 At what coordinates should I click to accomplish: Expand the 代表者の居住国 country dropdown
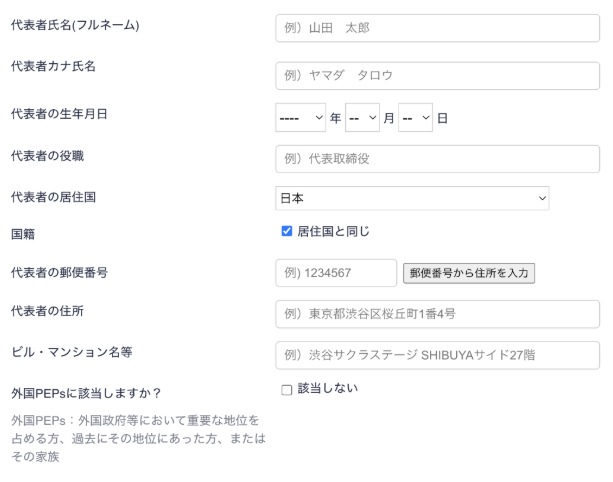click(x=412, y=198)
